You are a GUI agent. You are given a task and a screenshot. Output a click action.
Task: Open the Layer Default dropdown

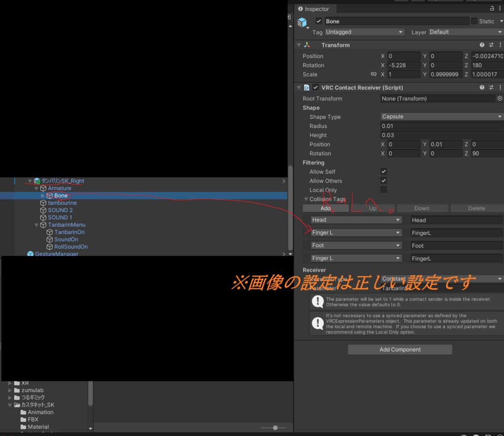(x=466, y=32)
